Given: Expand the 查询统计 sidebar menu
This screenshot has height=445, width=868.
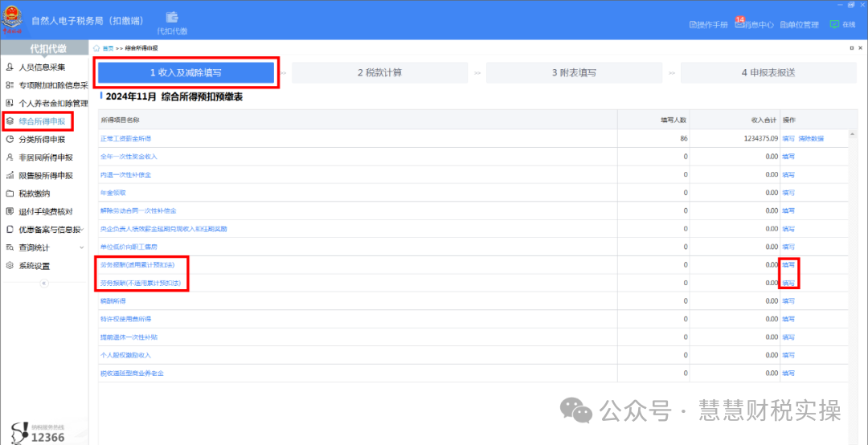Looking at the screenshot, I should (83, 247).
